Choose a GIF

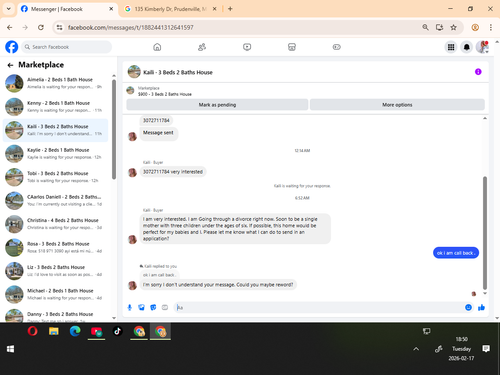tap(165, 307)
